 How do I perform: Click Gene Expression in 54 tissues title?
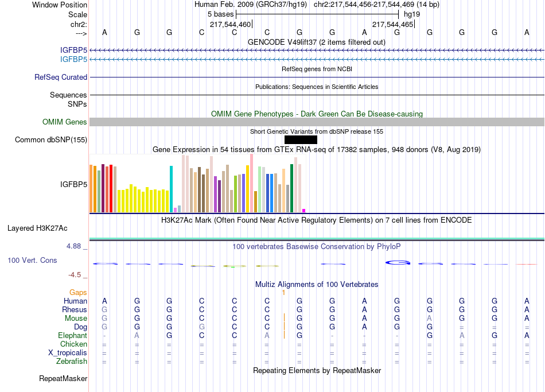(317, 150)
